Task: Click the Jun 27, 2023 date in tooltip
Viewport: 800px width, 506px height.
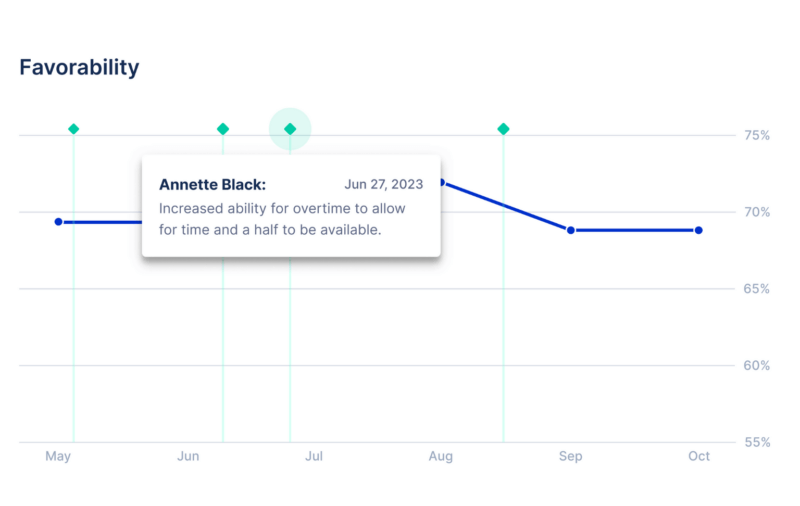Action: 384,184
